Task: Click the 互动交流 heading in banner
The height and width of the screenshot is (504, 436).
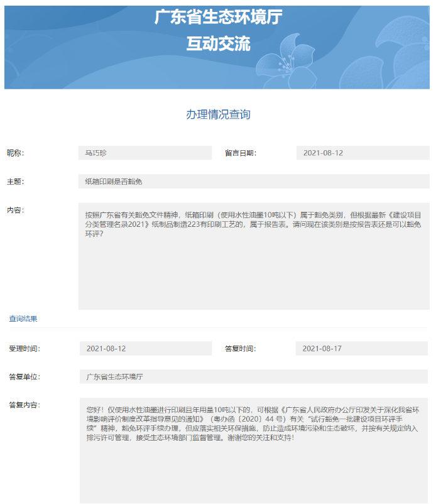Action: pos(218,44)
